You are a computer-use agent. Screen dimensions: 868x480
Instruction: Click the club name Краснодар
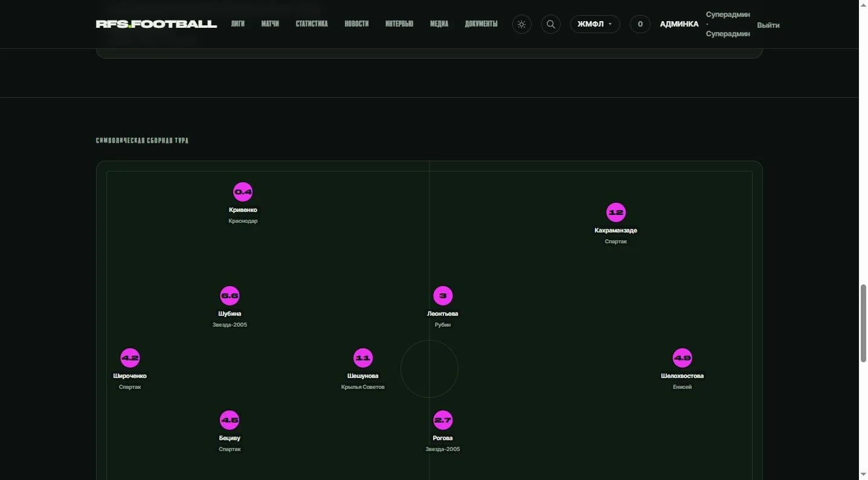click(x=243, y=221)
